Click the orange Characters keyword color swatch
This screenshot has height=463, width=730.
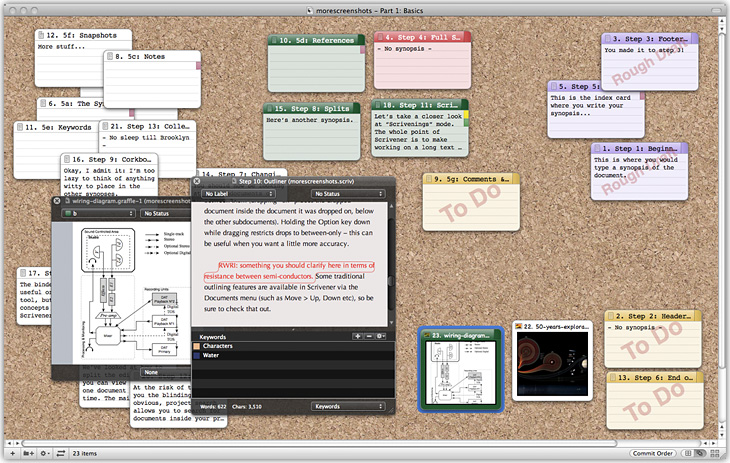click(197, 346)
